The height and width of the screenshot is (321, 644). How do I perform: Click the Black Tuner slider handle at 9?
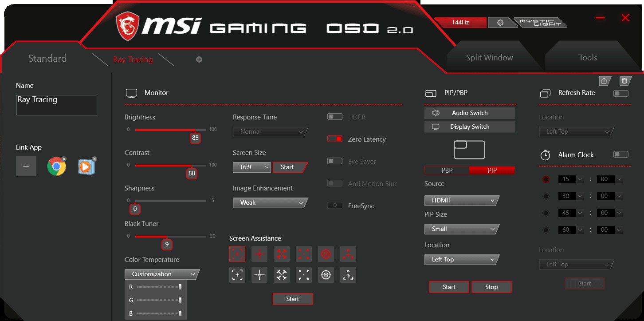[x=167, y=244]
